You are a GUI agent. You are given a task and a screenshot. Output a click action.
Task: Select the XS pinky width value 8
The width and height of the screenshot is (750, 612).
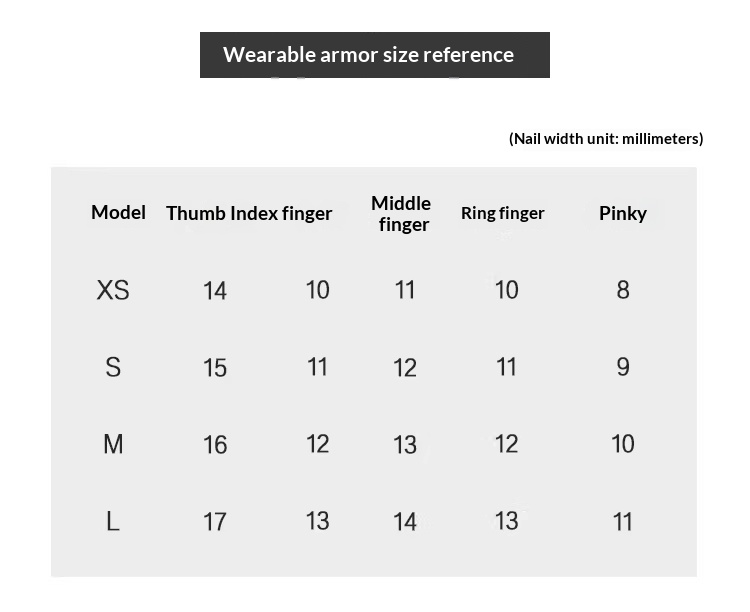(x=623, y=290)
